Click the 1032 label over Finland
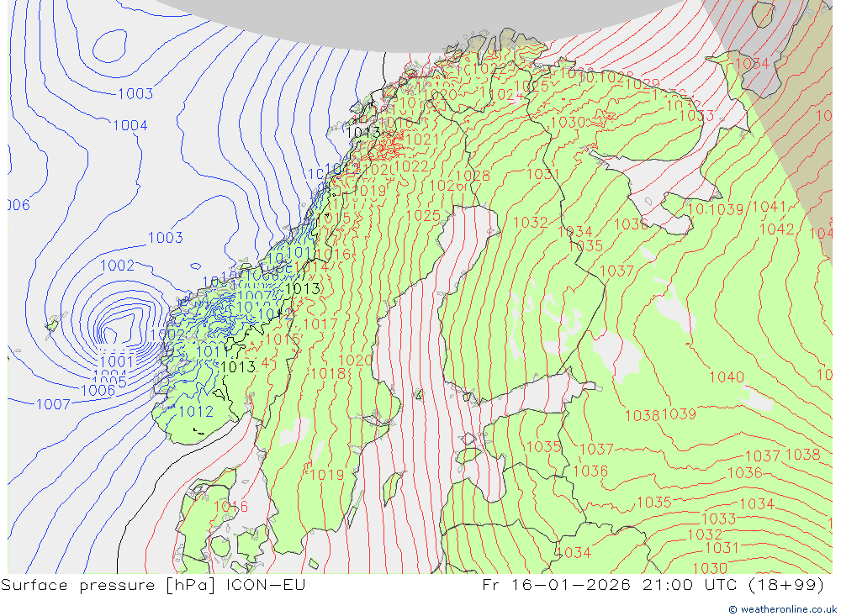 point(530,222)
